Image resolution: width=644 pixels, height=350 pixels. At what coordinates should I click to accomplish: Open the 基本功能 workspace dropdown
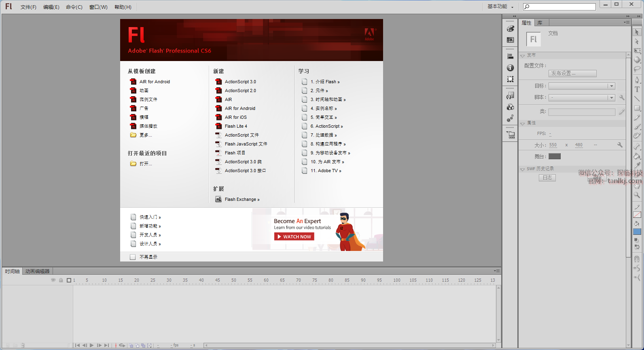[x=500, y=6]
